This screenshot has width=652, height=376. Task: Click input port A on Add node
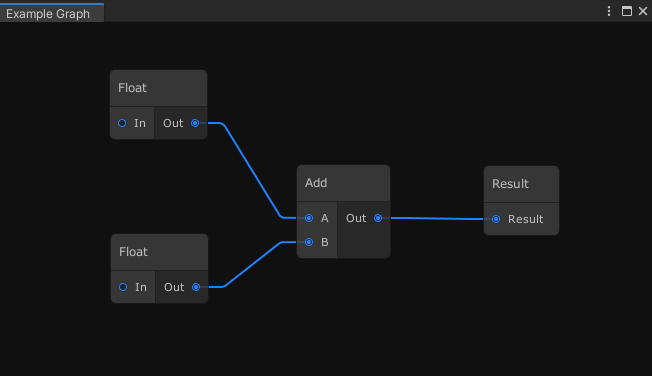309,218
